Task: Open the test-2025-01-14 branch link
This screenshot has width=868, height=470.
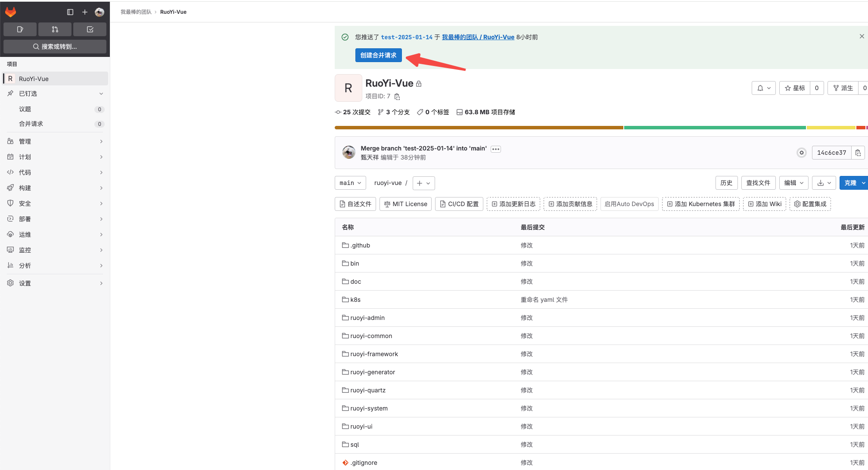Action: (406, 37)
